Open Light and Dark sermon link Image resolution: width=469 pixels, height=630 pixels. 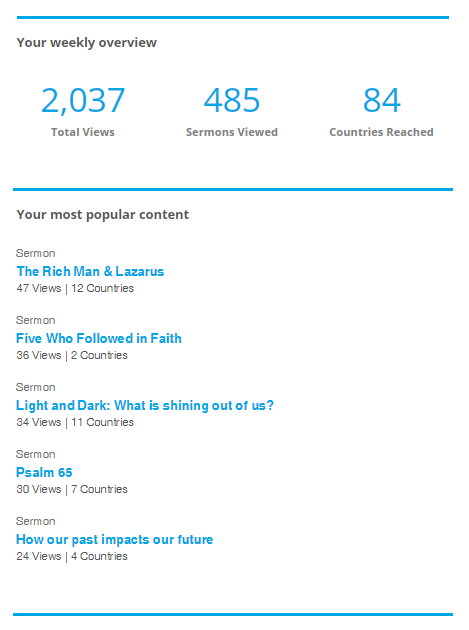point(145,405)
